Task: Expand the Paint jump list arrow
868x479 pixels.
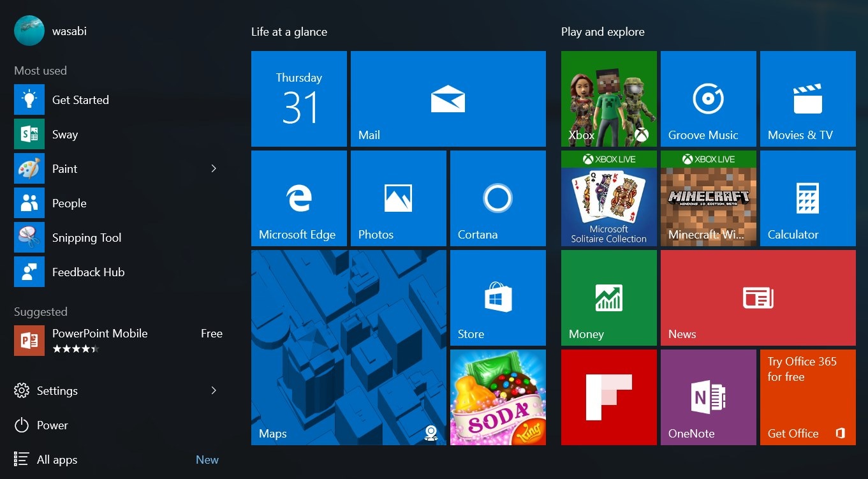Action: [214, 168]
